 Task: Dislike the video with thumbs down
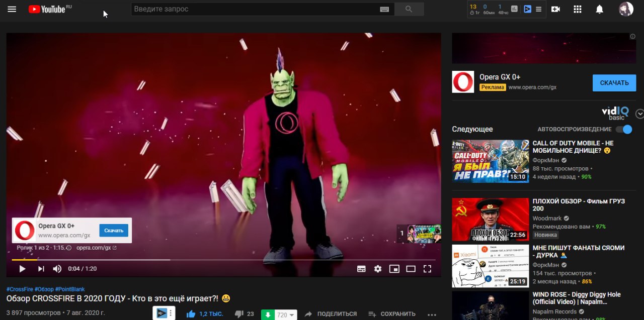click(x=239, y=314)
